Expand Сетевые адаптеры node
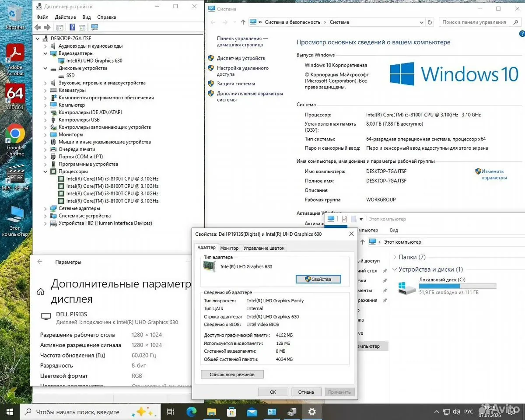The image size is (525, 420). point(45,208)
